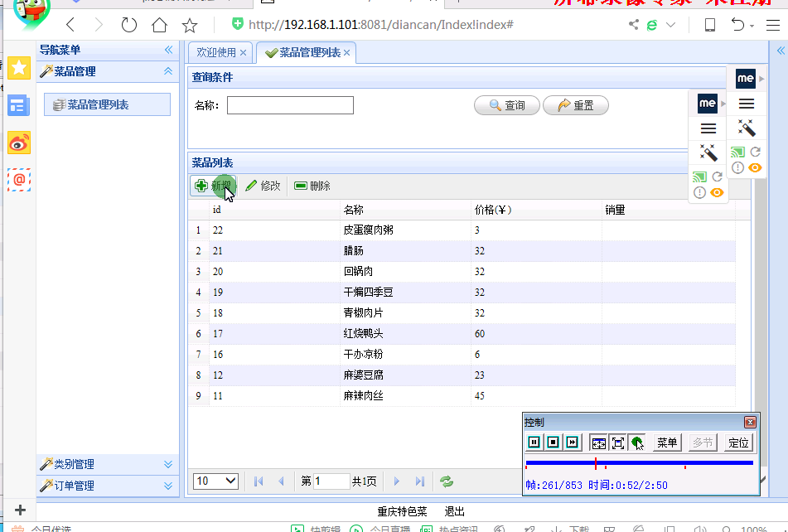This screenshot has height=532, width=788.
Task: Select the 红烧鸭头 row
Action: [x=462, y=334]
